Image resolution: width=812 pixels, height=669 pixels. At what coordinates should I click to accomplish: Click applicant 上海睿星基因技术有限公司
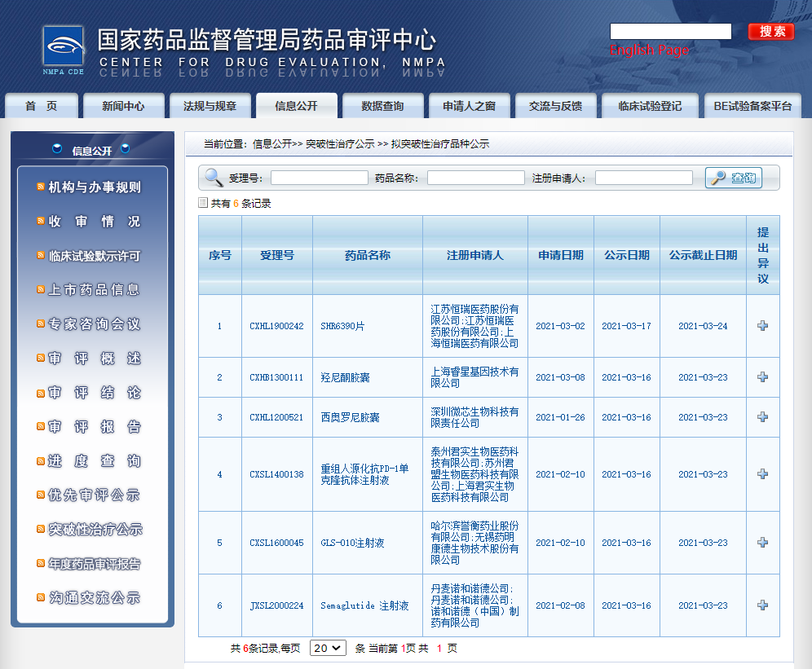474,377
